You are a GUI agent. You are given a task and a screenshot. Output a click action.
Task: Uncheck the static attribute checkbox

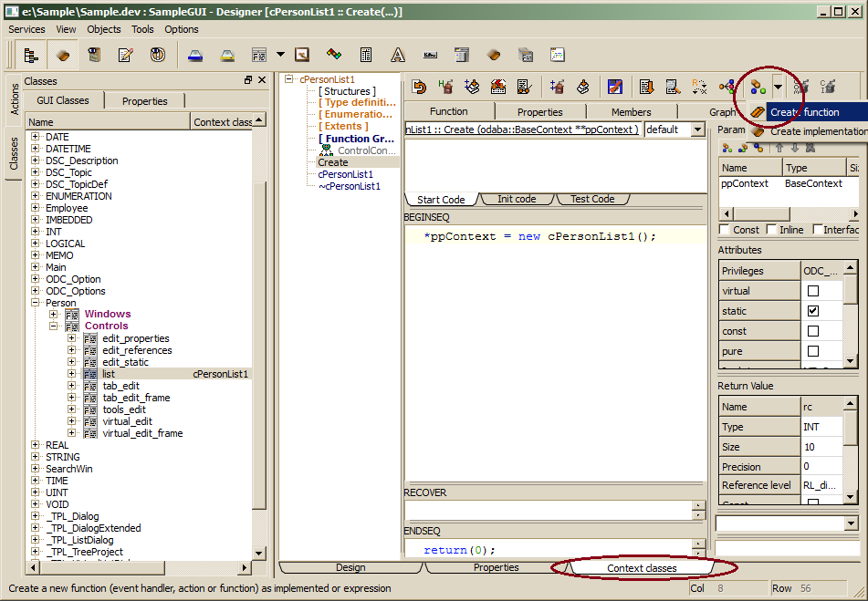click(x=813, y=311)
